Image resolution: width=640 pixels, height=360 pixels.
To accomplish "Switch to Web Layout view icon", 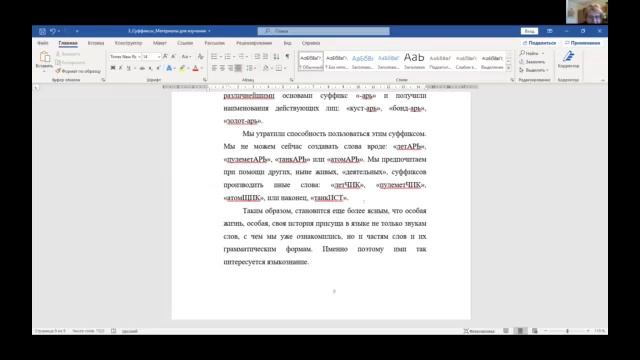I will click(535, 331).
